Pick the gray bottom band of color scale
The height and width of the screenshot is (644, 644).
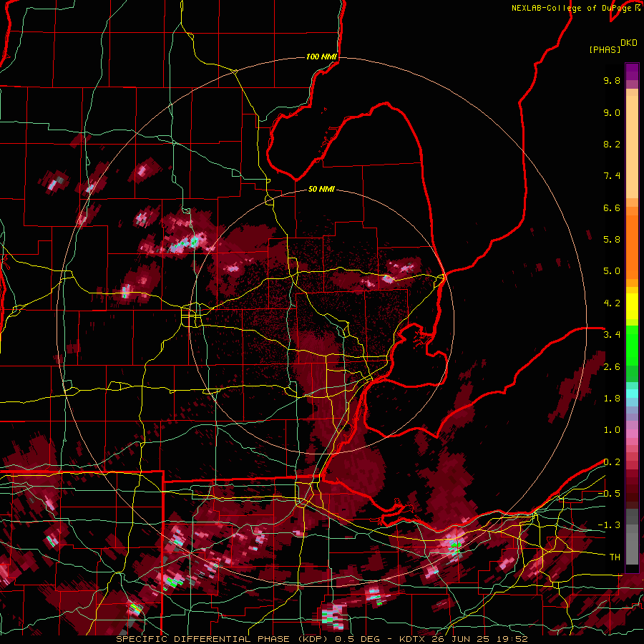(x=632, y=538)
